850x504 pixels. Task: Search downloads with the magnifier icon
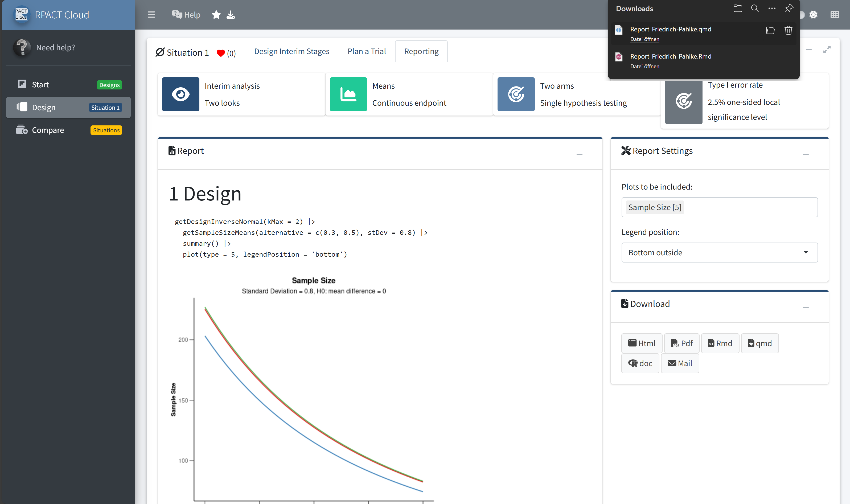tap(755, 8)
